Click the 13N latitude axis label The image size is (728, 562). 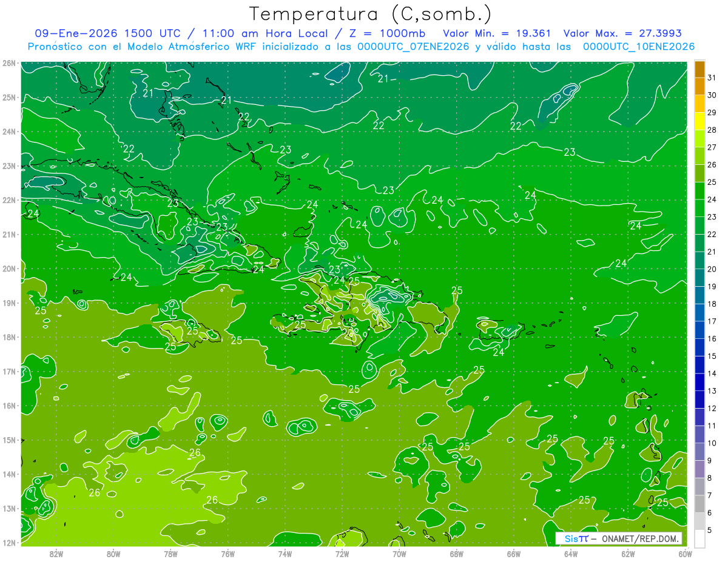click(9, 509)
